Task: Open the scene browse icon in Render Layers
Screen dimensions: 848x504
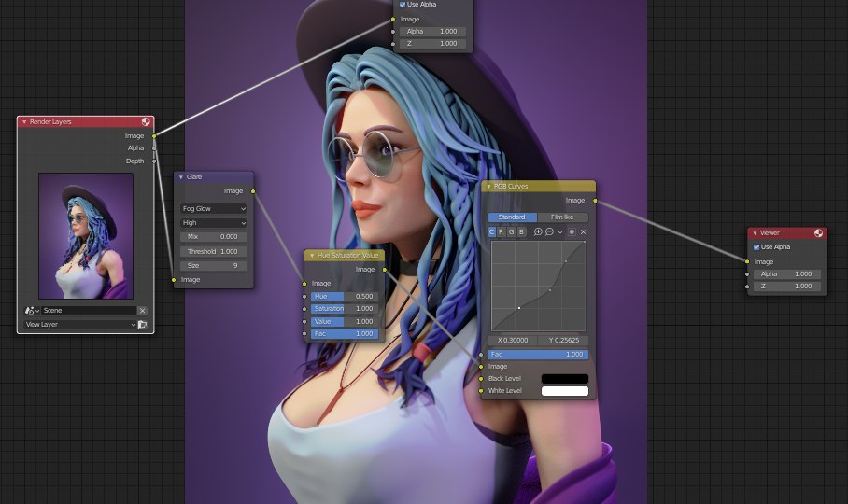Action: (x=32, y=311)
